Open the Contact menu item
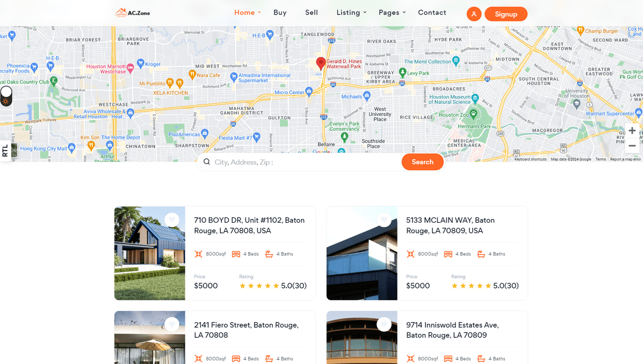 click(x=432, y=12)
